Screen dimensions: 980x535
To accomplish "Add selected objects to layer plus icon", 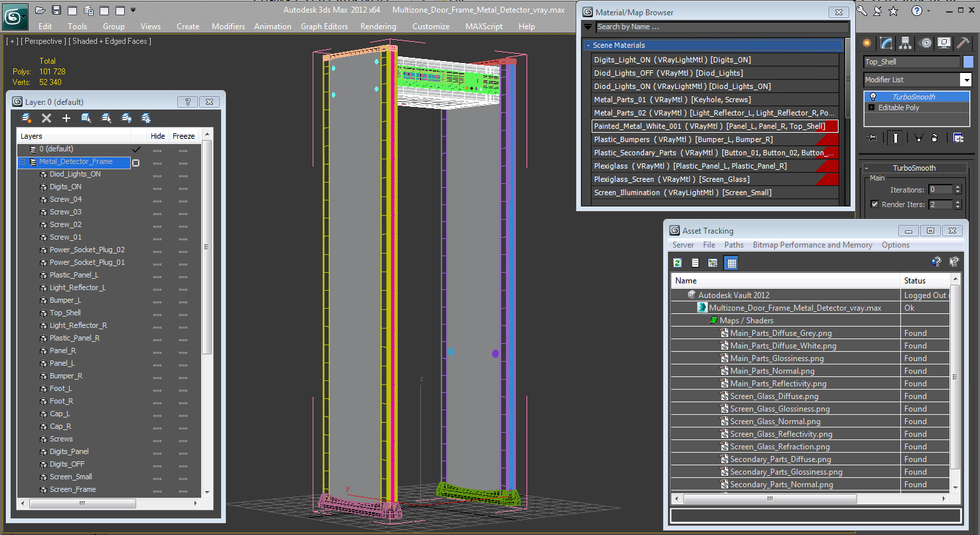I will (66, 118).
